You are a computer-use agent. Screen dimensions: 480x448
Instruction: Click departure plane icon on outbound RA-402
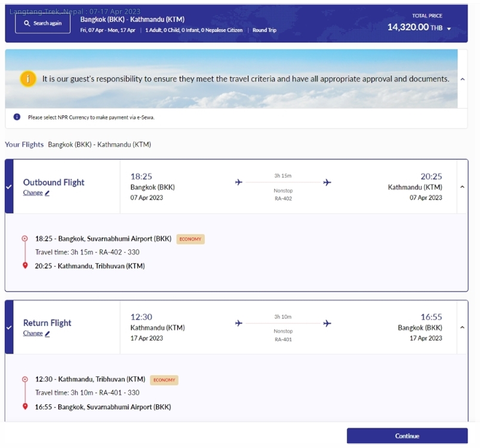click(239, 182)
